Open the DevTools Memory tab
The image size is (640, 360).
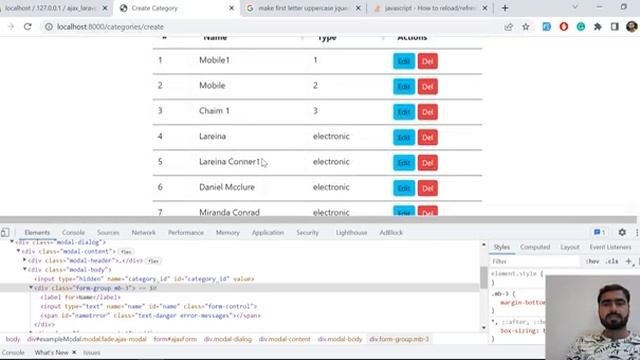coord(228,233)
